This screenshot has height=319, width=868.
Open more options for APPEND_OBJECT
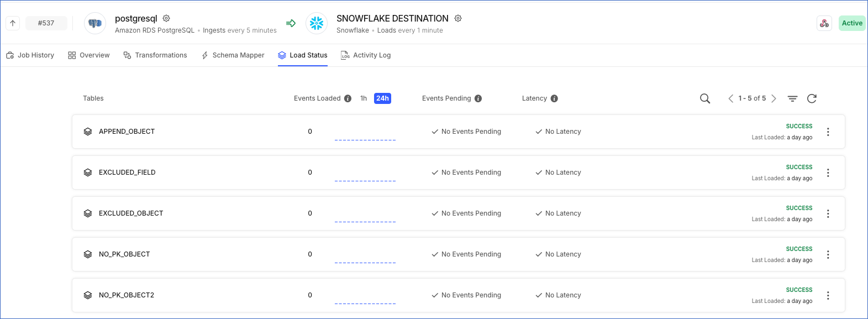pos(828,132)
